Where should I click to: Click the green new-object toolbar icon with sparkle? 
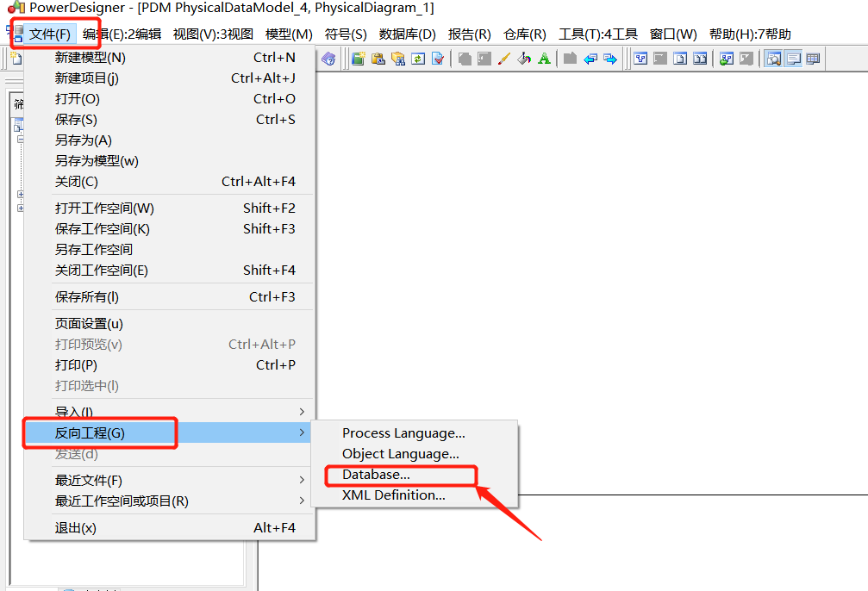(359, 58)
